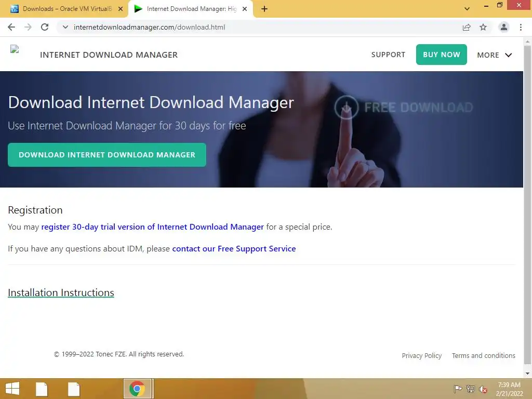Click INTERNET DOWNLOAD MANAGER site title
Screen dimensions: 532x399
coord(109,55)
